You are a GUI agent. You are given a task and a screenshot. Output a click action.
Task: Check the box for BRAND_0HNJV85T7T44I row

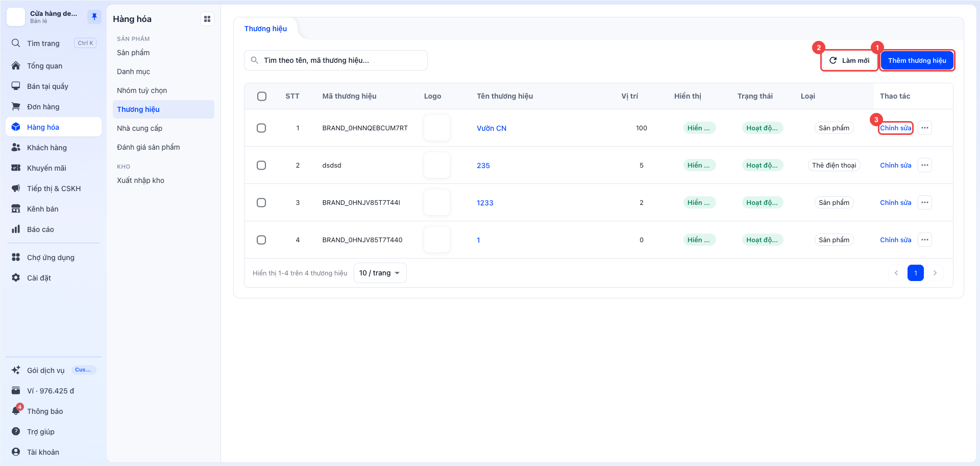pyautogui.click(x=261, y=202)
